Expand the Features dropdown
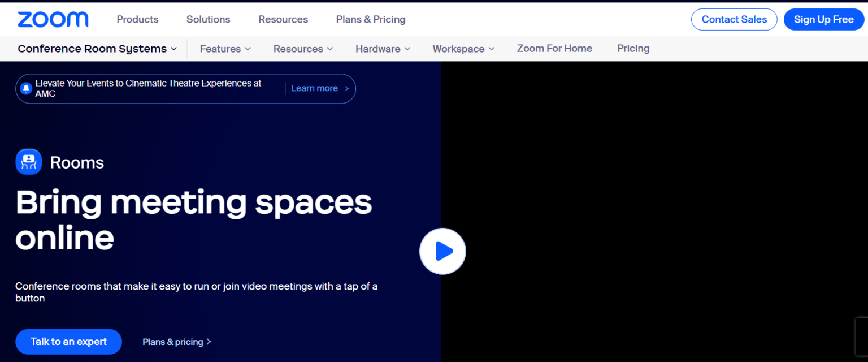The image size is (868, 362). click(225, 49)
